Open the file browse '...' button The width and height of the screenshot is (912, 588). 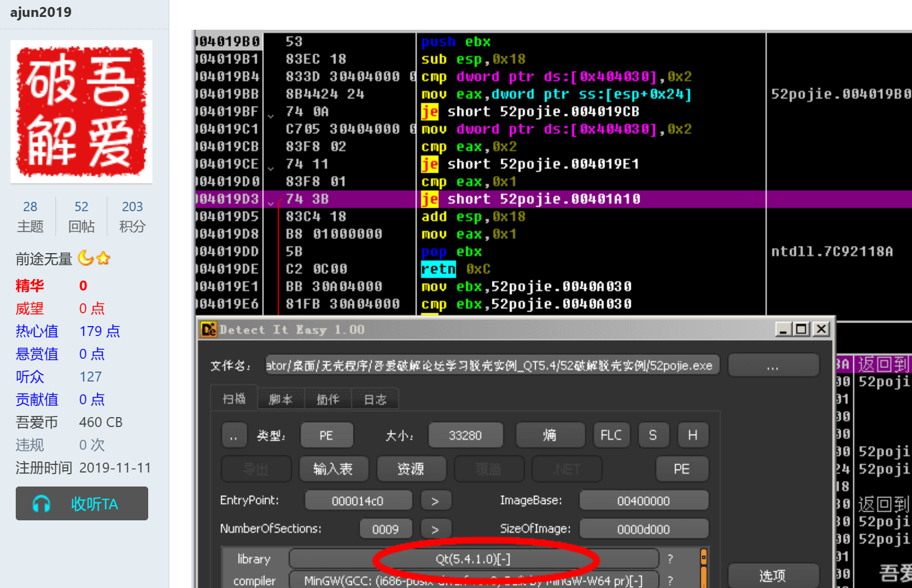(x=773, y=366)
